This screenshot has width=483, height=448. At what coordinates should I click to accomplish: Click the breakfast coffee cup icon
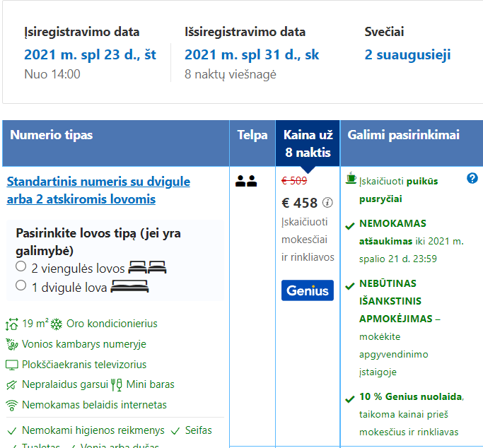tap(351, 178)
